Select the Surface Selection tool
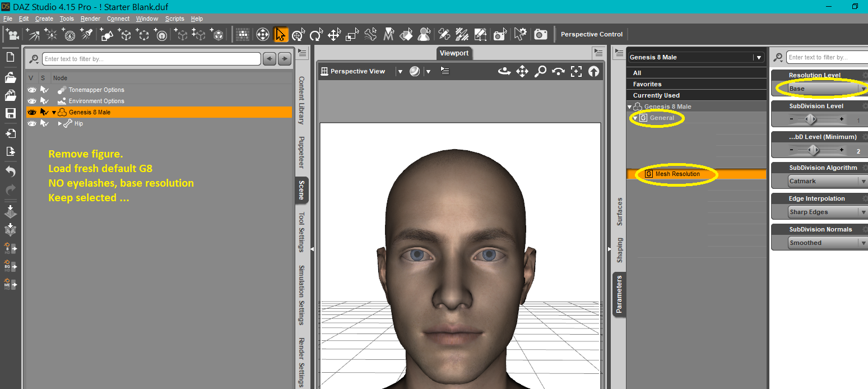The height and width of the screenshot is (389, 868). coord(407,35)
